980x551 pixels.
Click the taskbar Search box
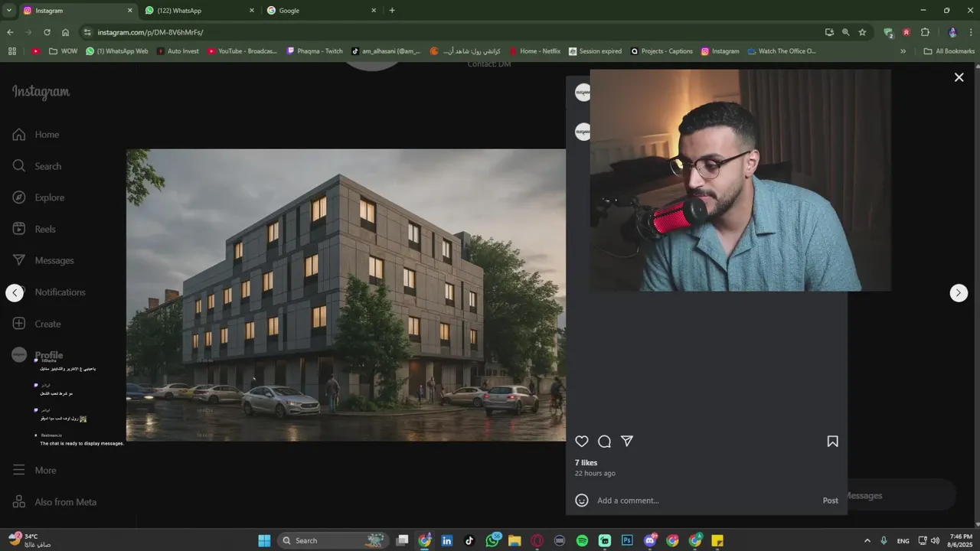(x=332, y=540)
